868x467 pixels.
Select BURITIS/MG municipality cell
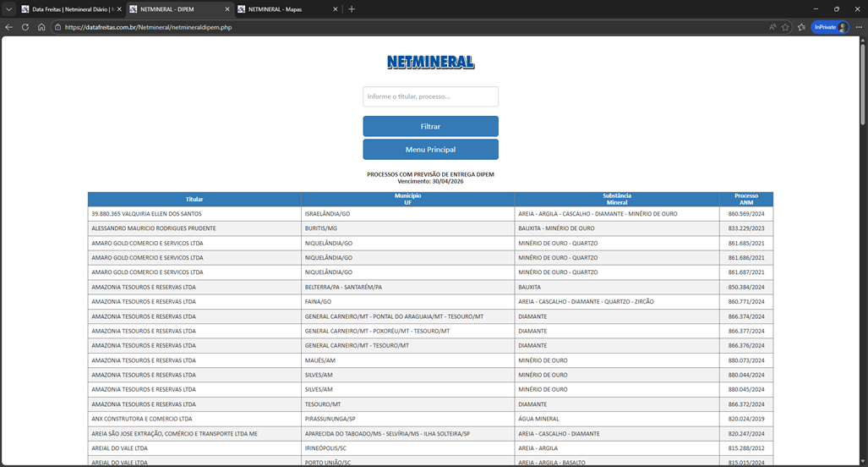click(408, 228)
